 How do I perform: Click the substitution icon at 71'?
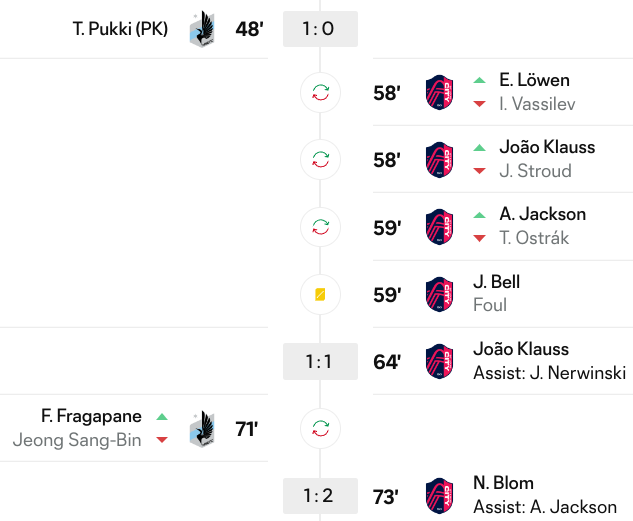(x=320, y=428)
